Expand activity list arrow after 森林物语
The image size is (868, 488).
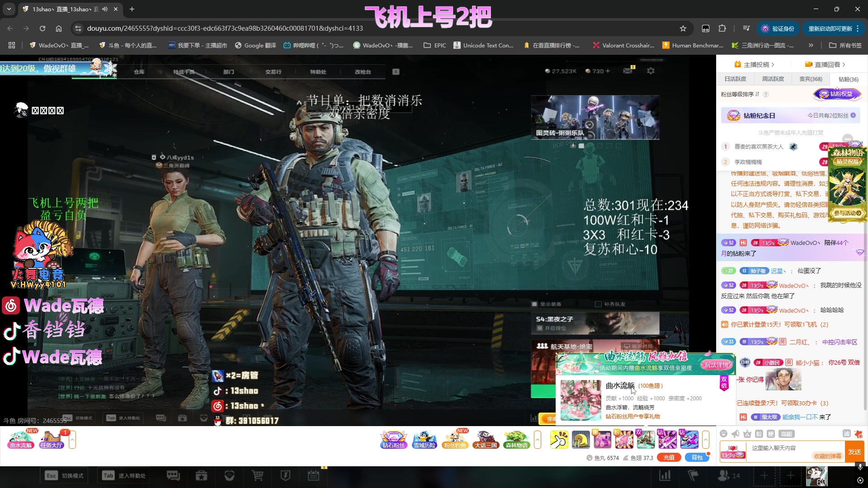click(538, 439)
